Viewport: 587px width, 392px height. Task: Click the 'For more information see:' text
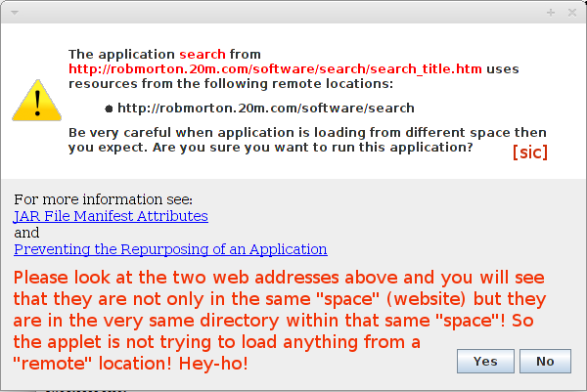(104, 199)
